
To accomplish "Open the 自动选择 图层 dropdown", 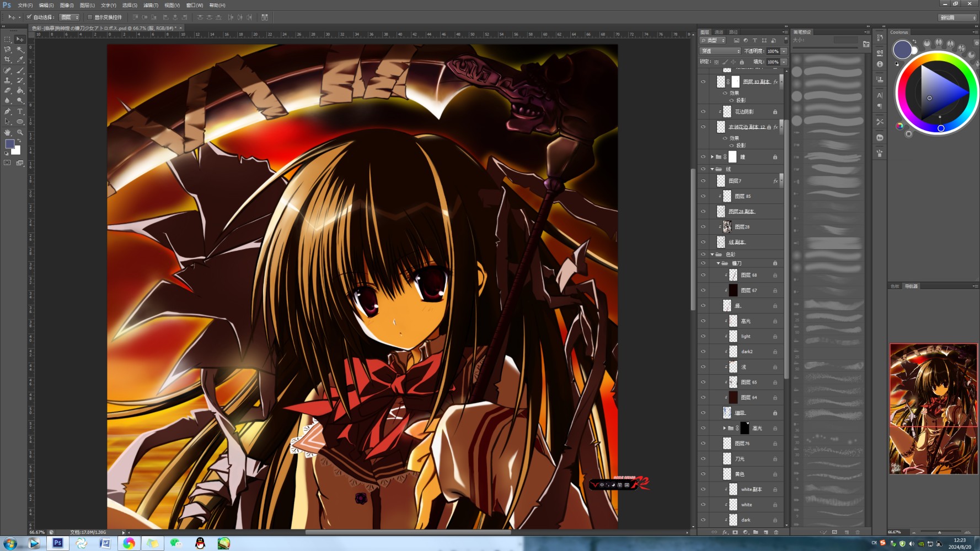I will click(69, 17).
